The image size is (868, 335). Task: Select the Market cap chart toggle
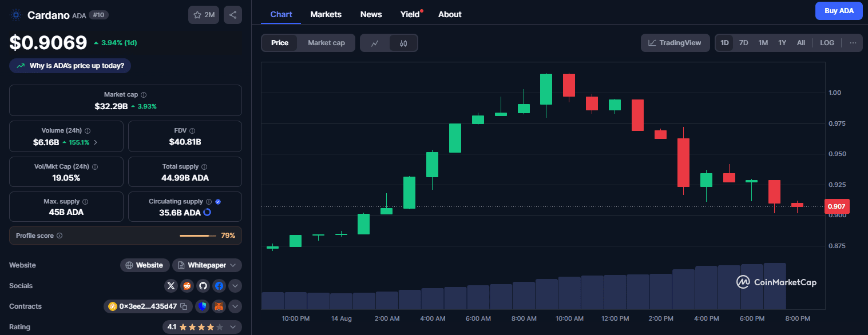point(326,43)
